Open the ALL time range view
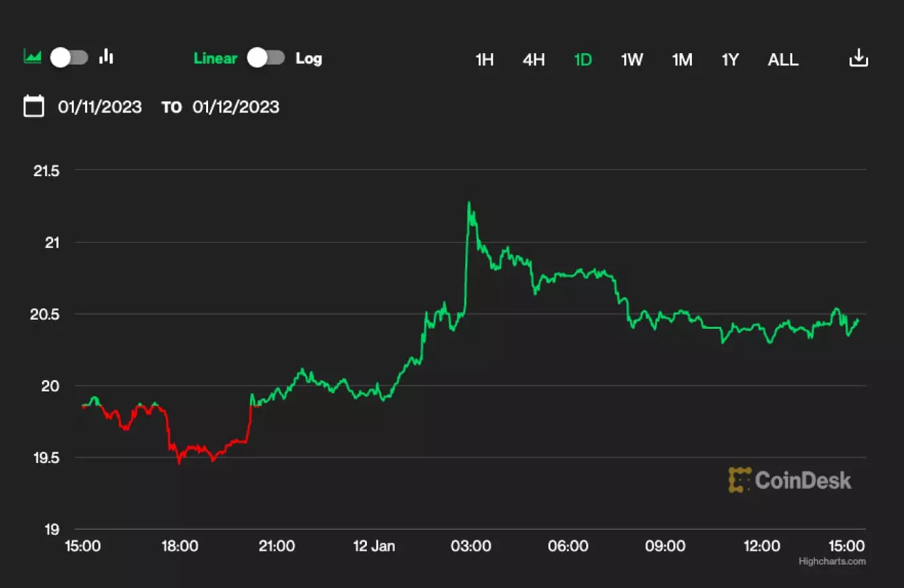The width and height of the screenshot is (904, 588). click(x=783, y=59)
